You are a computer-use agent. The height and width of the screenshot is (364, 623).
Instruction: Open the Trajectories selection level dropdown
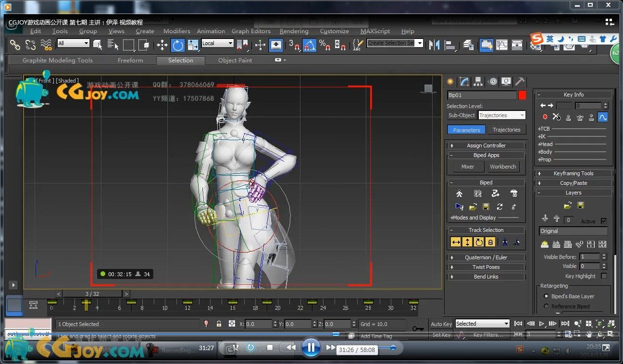(x=501, y=115)
